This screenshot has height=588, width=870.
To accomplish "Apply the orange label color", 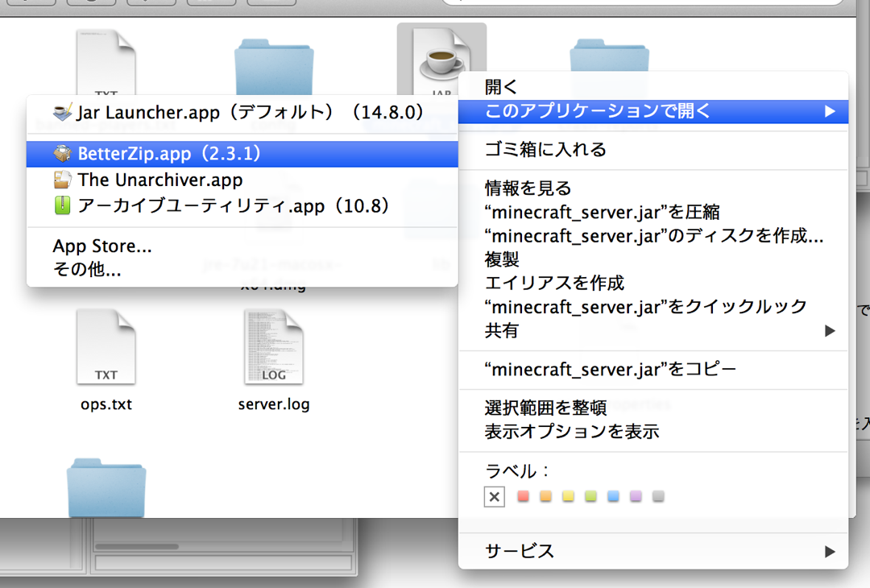I will click(x=545, y=496).
